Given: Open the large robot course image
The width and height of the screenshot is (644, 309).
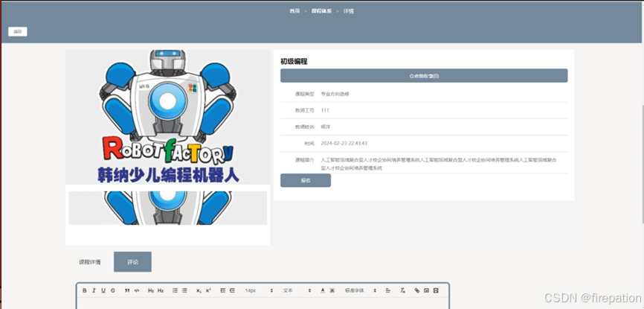Looking at the screenshot, I should (x=167, y=117).
